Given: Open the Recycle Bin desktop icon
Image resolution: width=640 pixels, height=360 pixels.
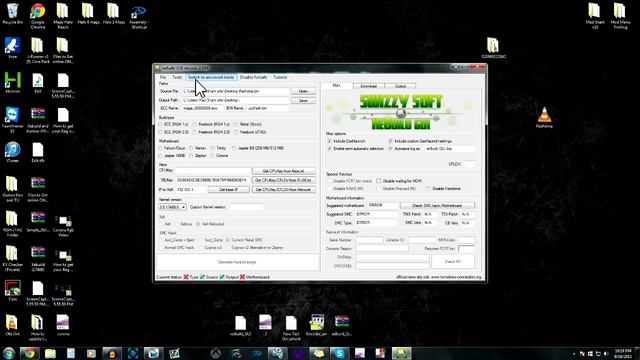Looking at the screenshot, I should (x=12, y=13).
